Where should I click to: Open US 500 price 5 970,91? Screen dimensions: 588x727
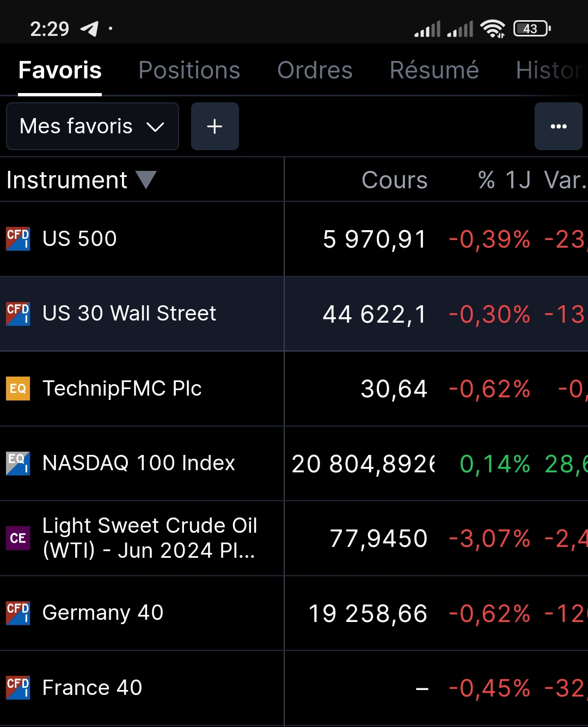374,239
